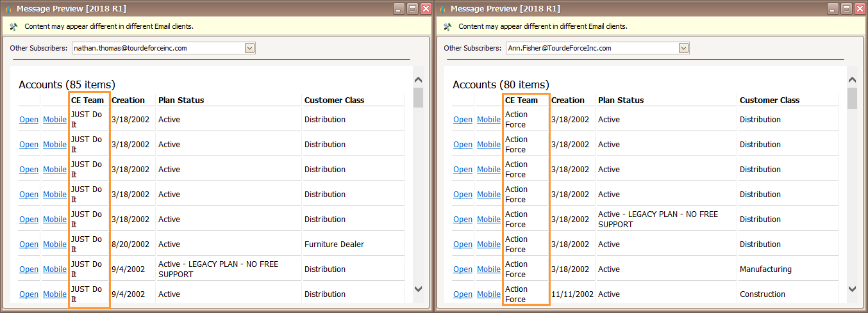868x313 pixels.
Task: Click Mobile link in the Furniture Dealer row
Action: tap(55, 244)
